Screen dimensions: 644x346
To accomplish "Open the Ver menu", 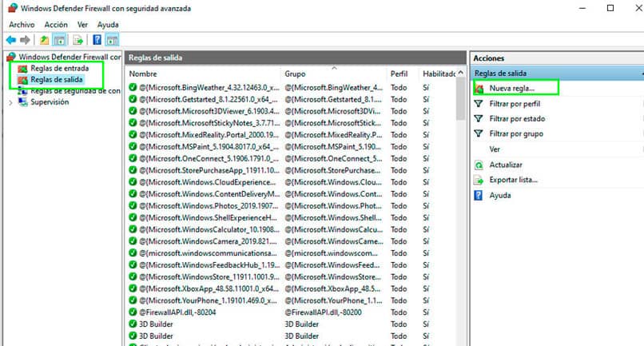I will tap(82, 25).
